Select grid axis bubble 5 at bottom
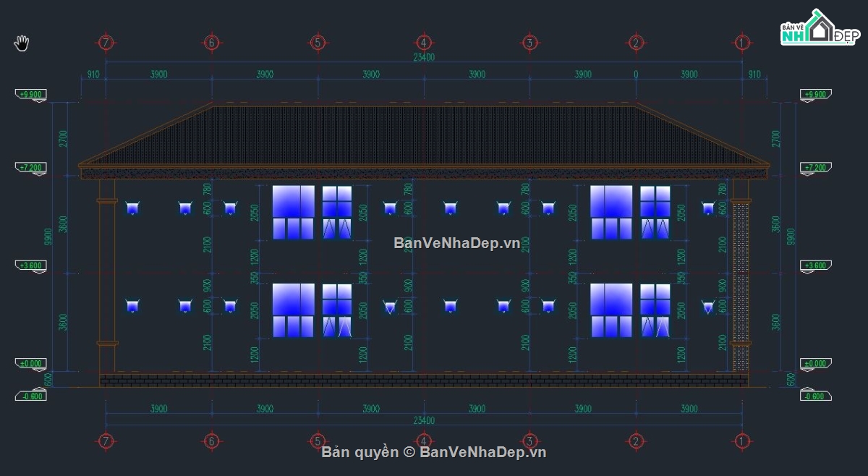868x476 pixels. coord(317,441)
